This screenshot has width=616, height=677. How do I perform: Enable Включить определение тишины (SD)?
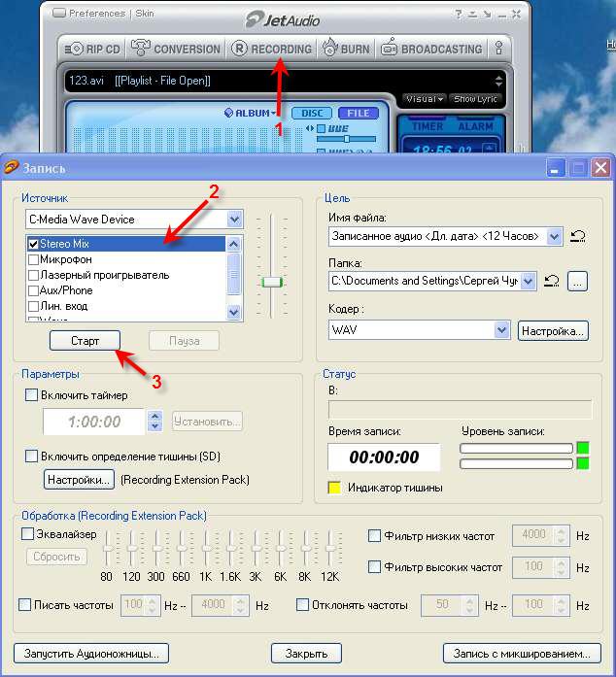pos(31,456)
